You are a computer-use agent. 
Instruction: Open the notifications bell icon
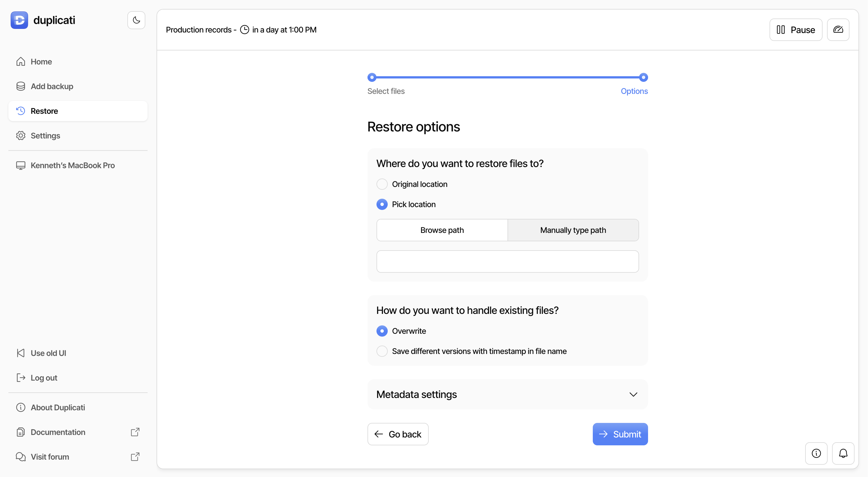point(843,453)
